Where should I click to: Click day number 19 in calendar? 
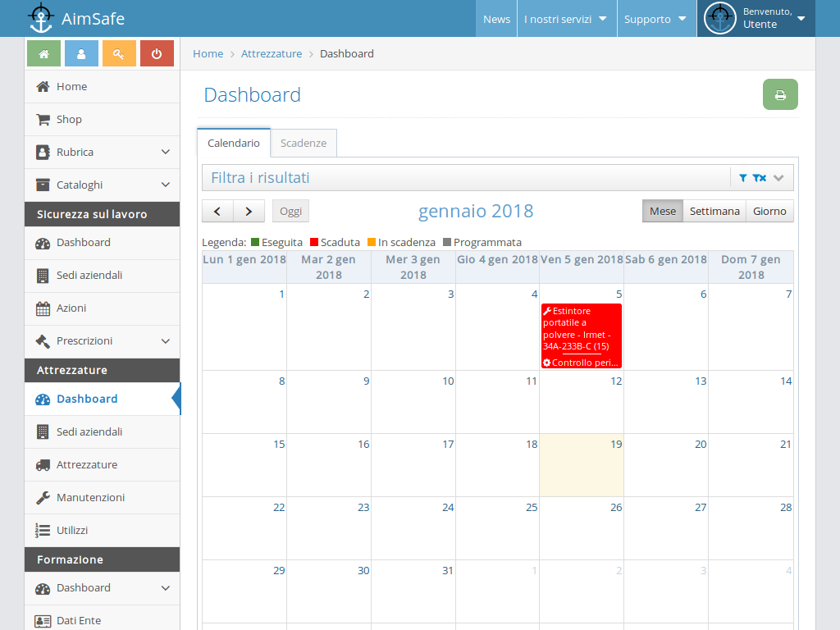click(616, 444)
